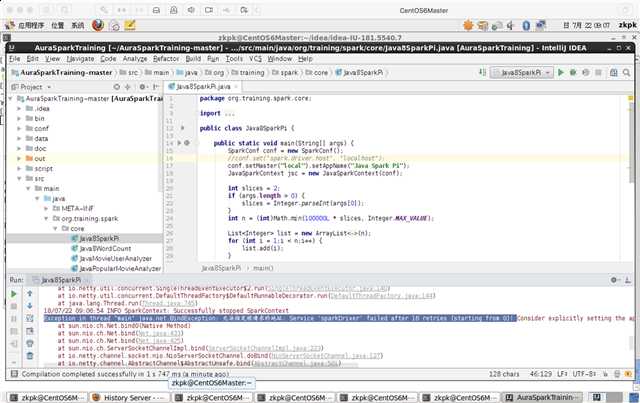Expand the META-INF folder node

point(46,209)
